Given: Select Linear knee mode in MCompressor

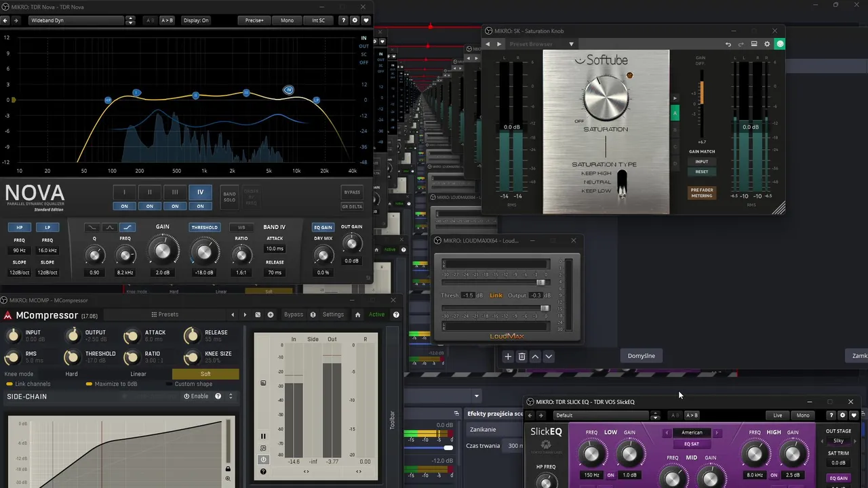Looking at the screenshot, I should point(138,373).
